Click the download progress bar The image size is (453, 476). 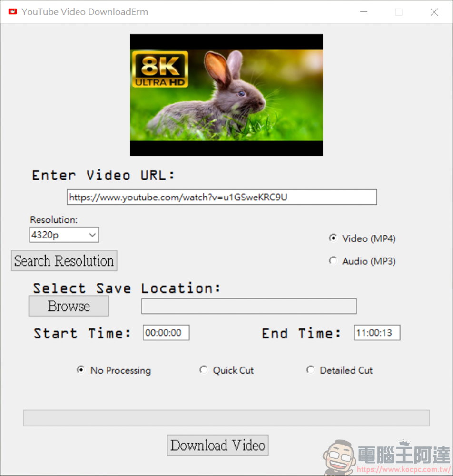[226, 418]
